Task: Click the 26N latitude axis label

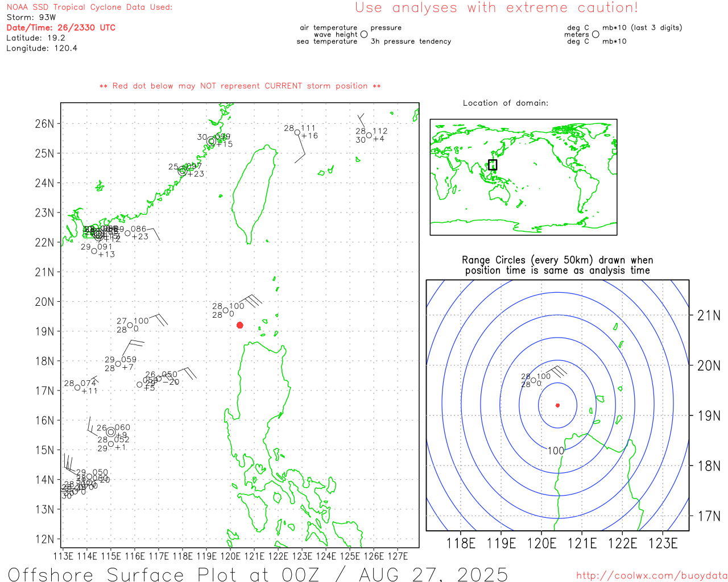Action: (44, 124)
